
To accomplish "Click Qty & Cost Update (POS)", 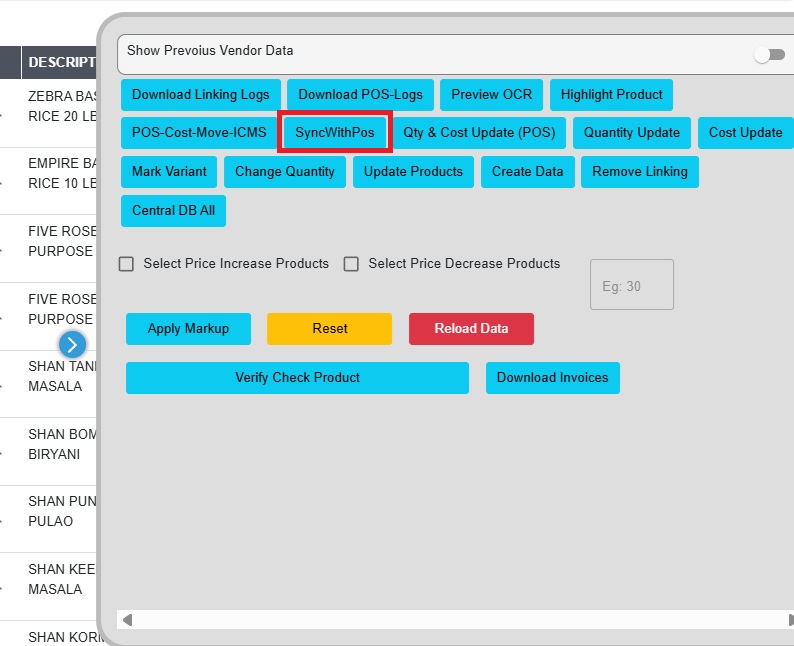I will (479, 133).
